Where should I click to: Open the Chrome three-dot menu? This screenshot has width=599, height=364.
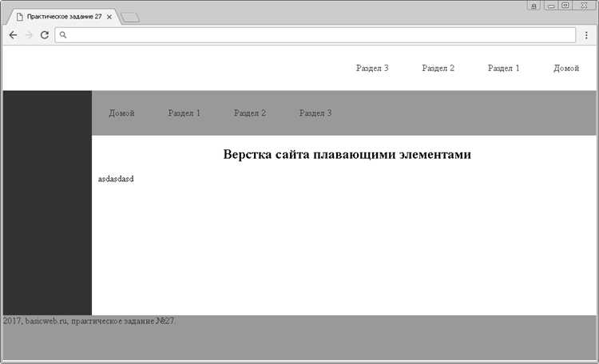[587, 35]
